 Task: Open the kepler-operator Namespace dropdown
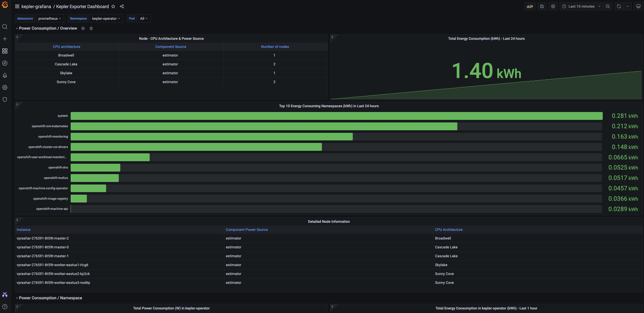pyautogui.click(x=106, y=19)
